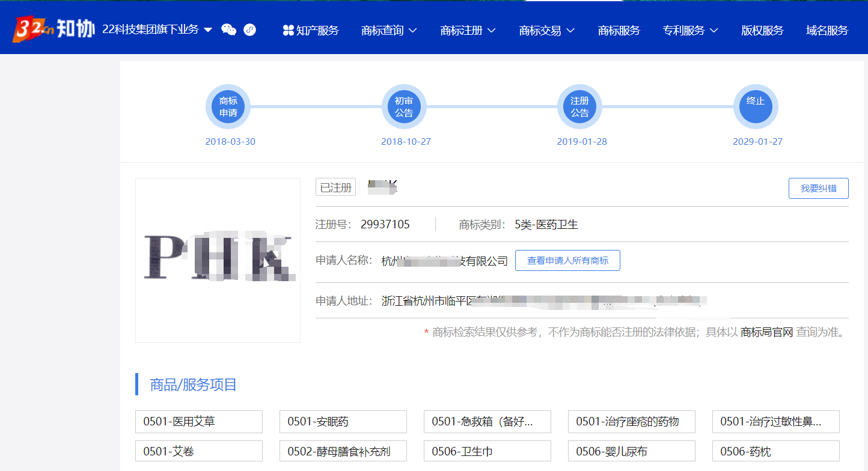Click the 0501-治疗过敏性鼻... item
Viewport: 868px width, 471px height.
tap(776, 422)
